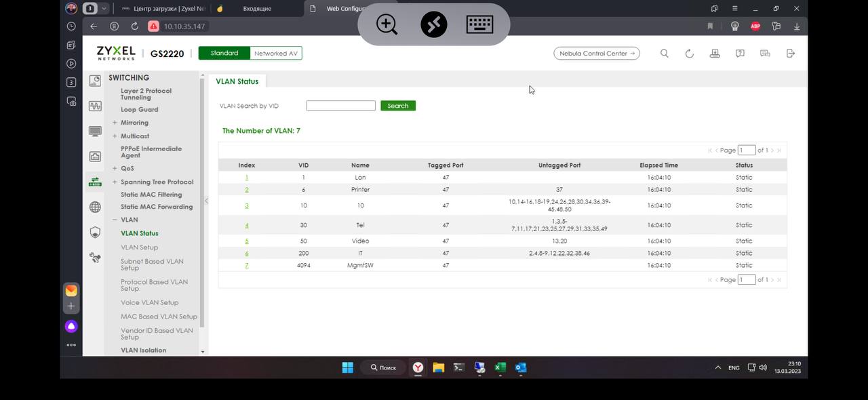Open the Security shield sidebar icon
This screenshot has width=868, height=400.
[x=95, y=232]
